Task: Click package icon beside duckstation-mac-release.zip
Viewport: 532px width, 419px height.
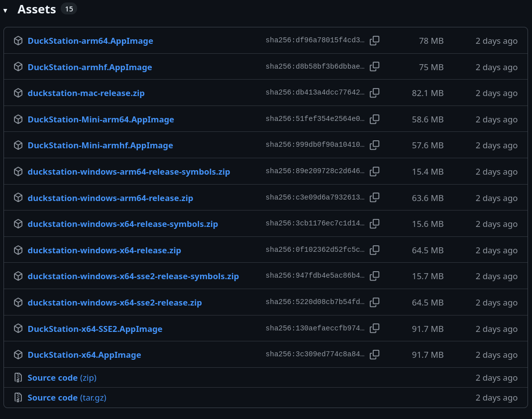Action: click(x=18, y=93)
